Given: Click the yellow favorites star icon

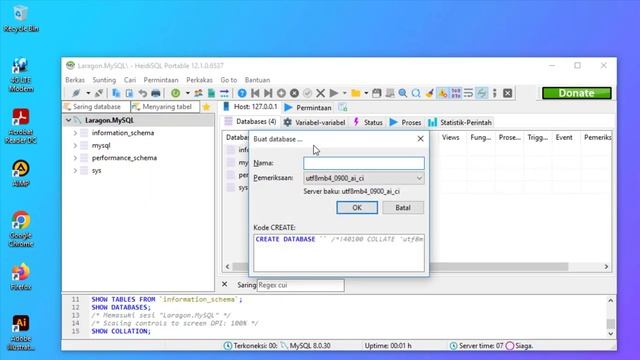Looking at the screenshot, I should [207, 107].
